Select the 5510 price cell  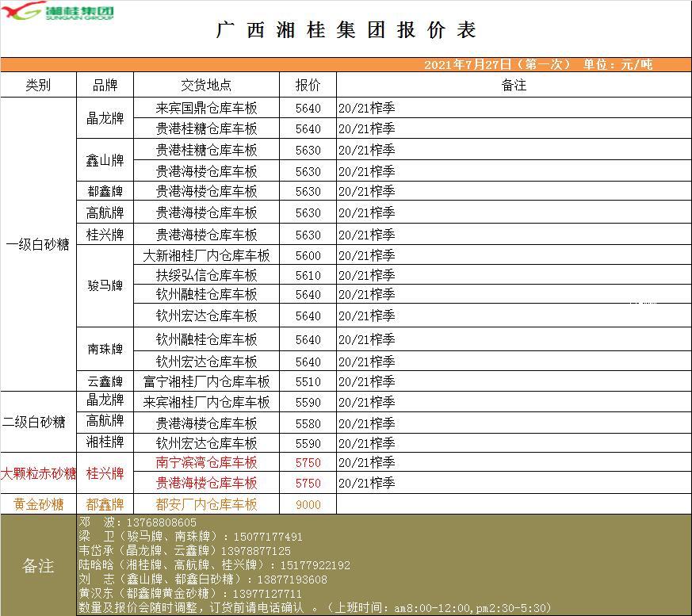pos(308,381)
